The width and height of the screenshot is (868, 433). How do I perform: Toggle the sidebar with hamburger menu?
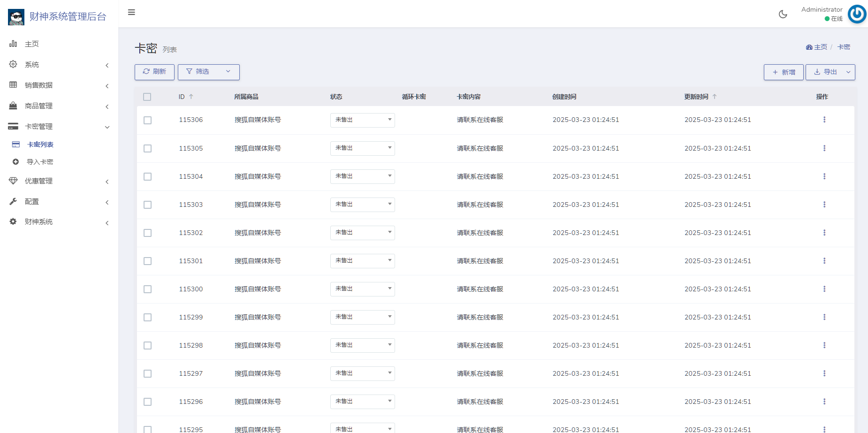(x=131, y=12)
